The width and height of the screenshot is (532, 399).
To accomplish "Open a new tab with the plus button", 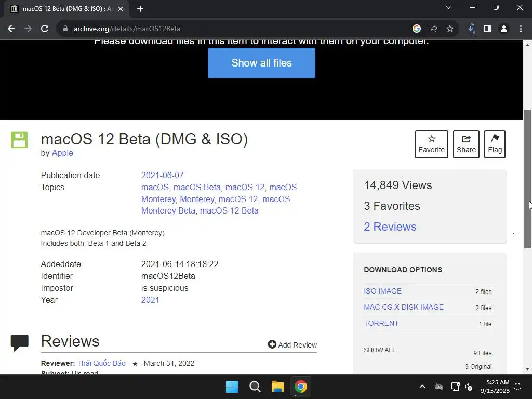I will coord(140,9).
